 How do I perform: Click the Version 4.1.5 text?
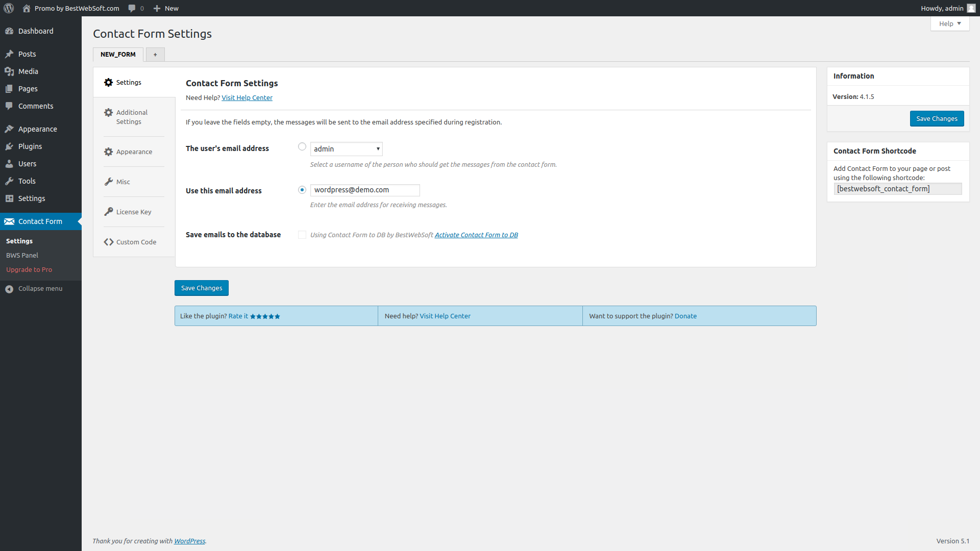[x=853, y=96]
